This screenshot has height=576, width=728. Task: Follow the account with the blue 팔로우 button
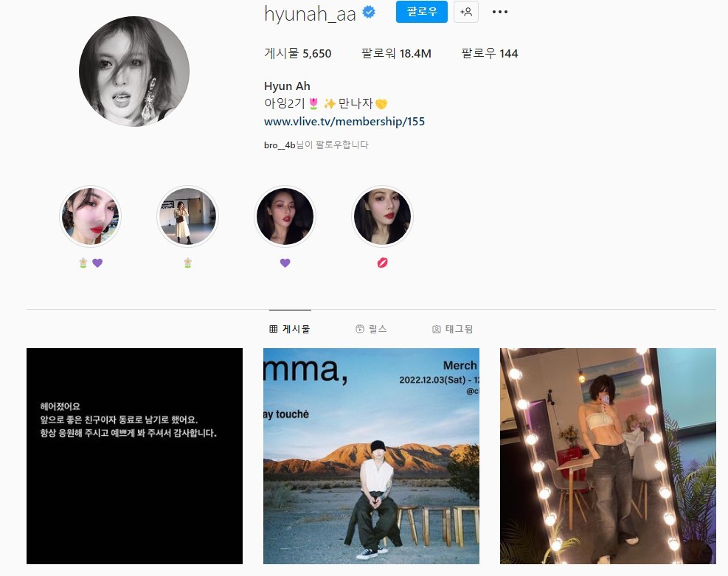pyautogui.click(x=422, y=12)
